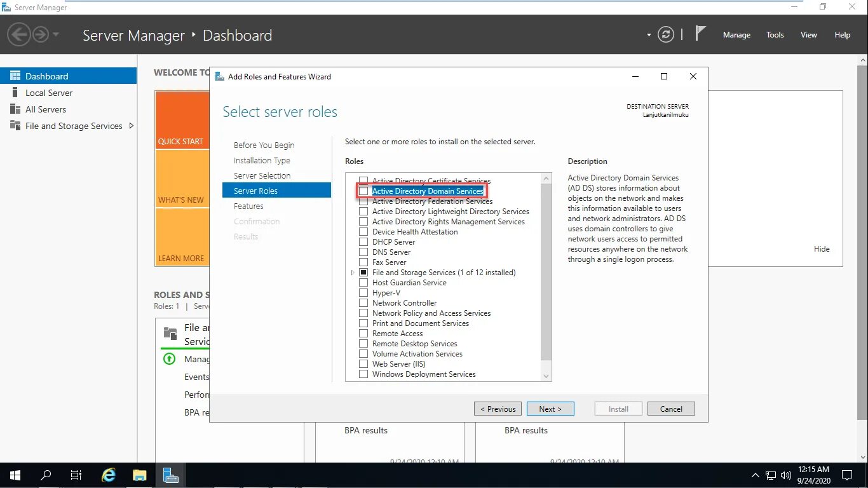This screenshot has width=868, height=488.
Task: Check Active Directory Federation Services
Action: click(363, 201)
